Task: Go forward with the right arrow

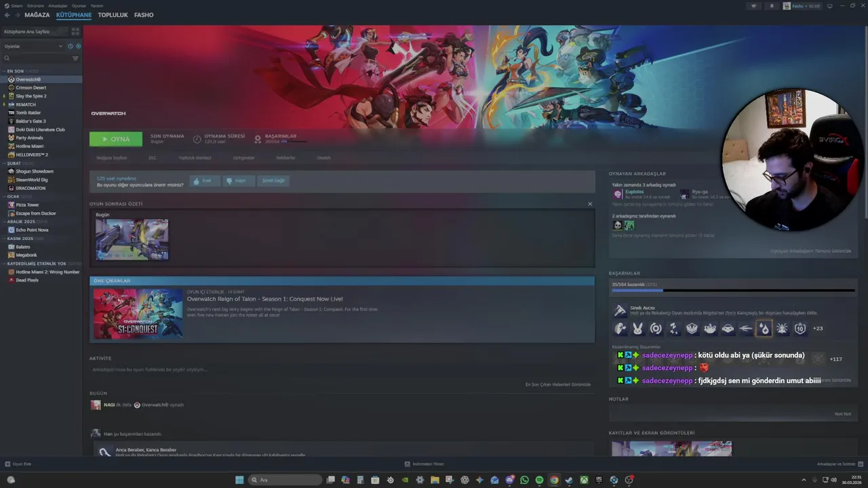Action: pyautogui.click(x=17, y=15)
